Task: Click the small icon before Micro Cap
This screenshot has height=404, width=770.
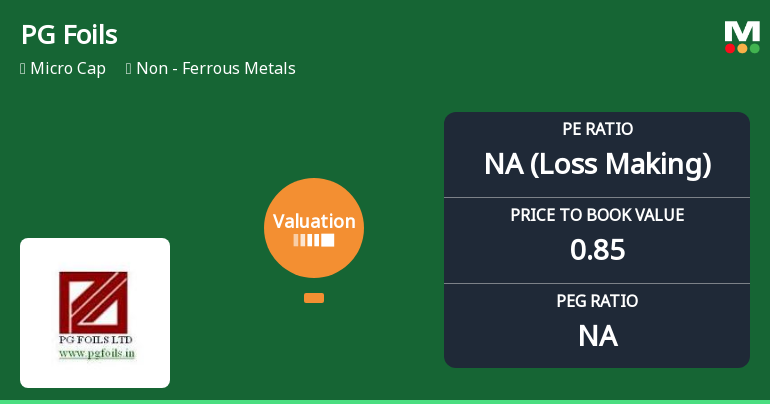Action: [22, 69]
